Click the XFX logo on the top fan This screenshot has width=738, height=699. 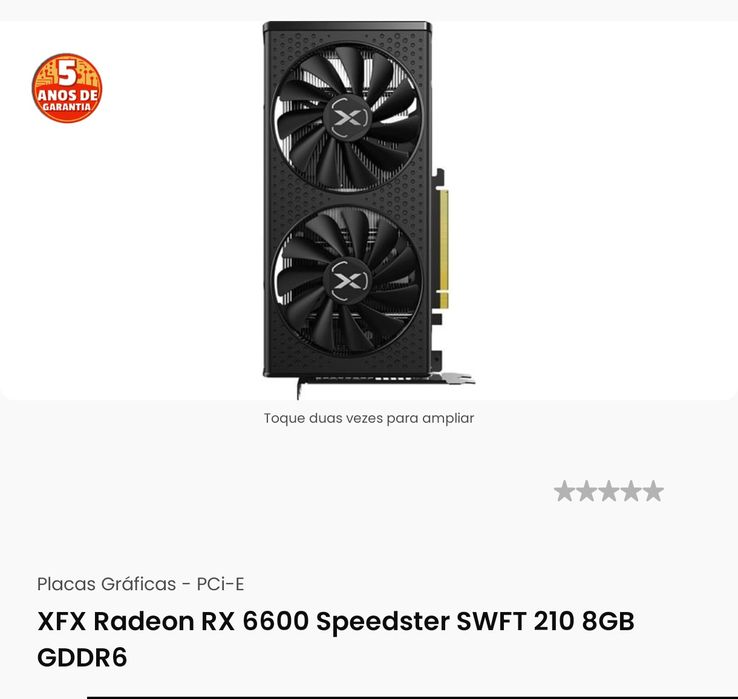coord(348,117)
